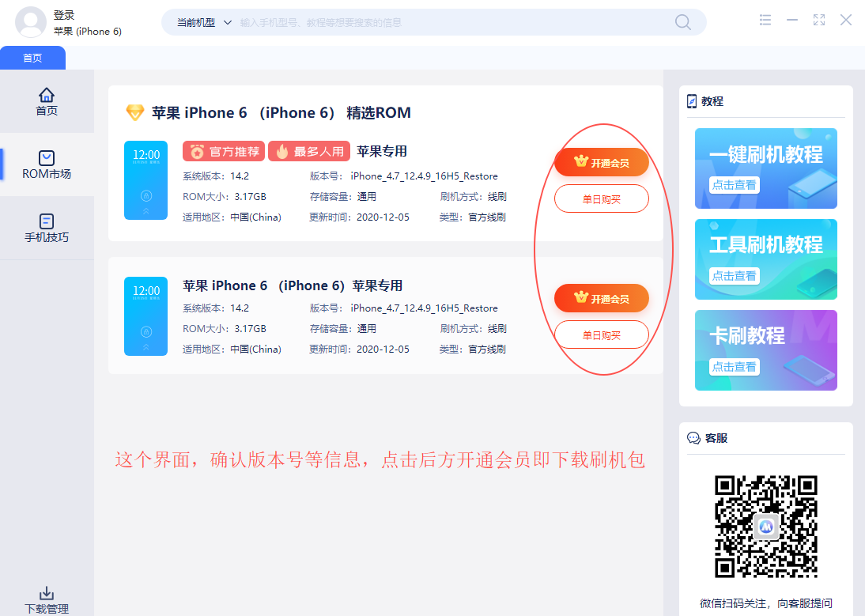Click the second ROM phone thumbnail
865x616 pixels.
[145, 316]
